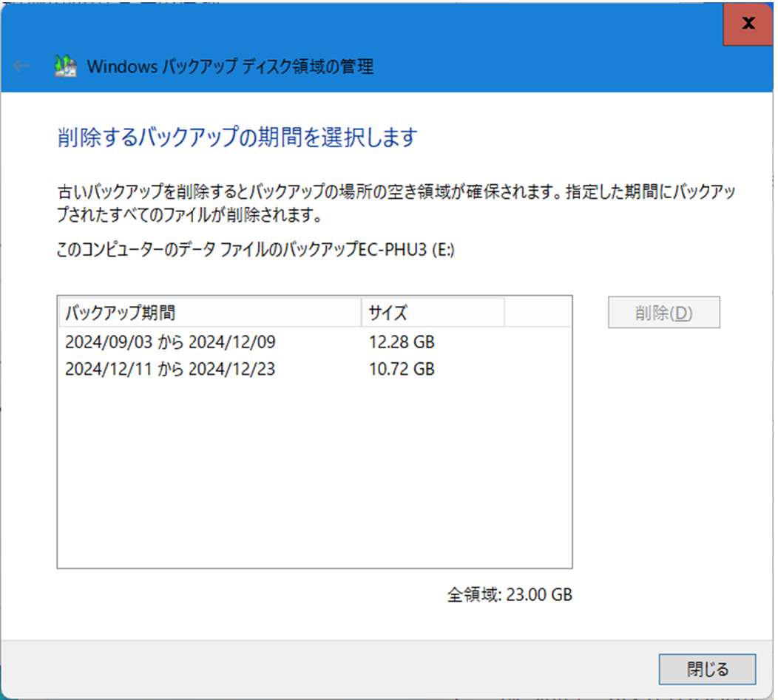Click the backup location text EC-PHU3 (E:)
Screen dimensions: 778x700
pyautogui.click(x=406, y=249)
